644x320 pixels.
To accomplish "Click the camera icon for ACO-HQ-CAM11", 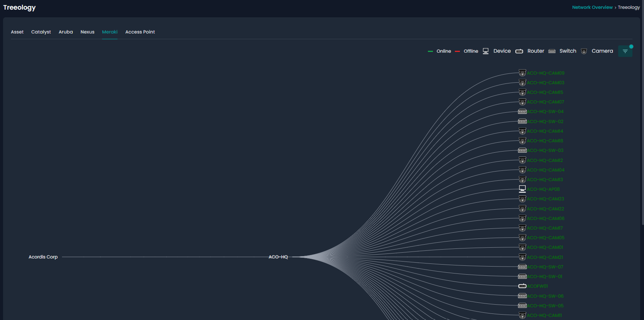I will click(x=522, y=315).
